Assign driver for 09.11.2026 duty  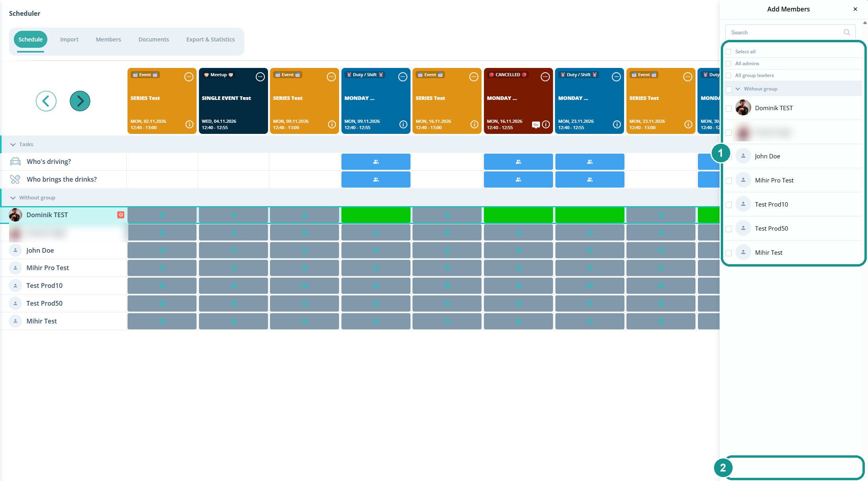(x=376, y=162)
